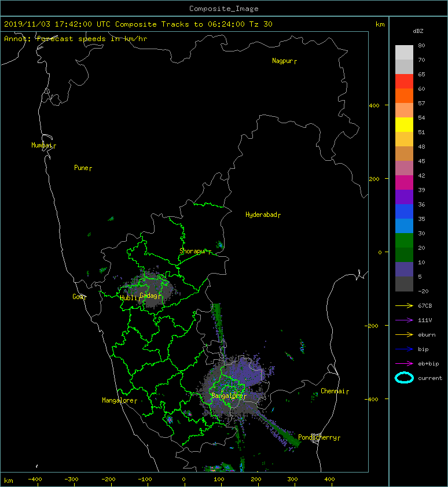
Task: Click the Gadag city label
Action: coord(149,296)
